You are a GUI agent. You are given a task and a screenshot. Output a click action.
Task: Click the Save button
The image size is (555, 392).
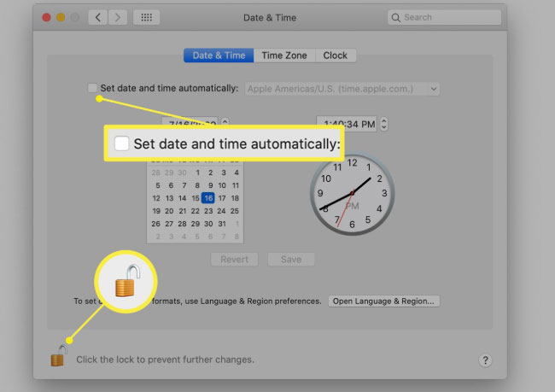[x=291, y=260]
